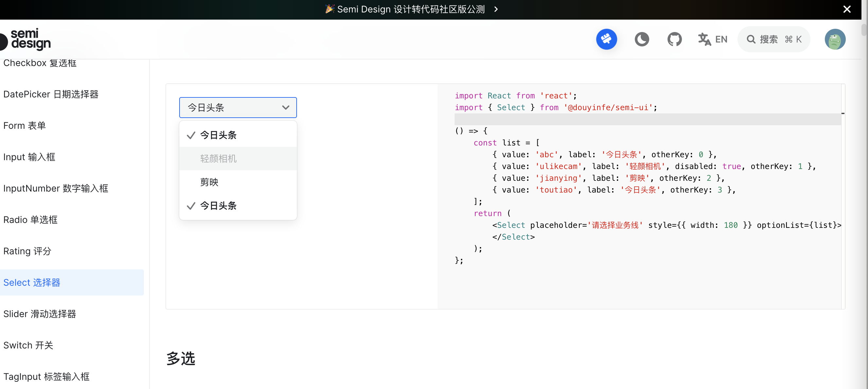Click the page vertical scrollbar

coord(864,30)
